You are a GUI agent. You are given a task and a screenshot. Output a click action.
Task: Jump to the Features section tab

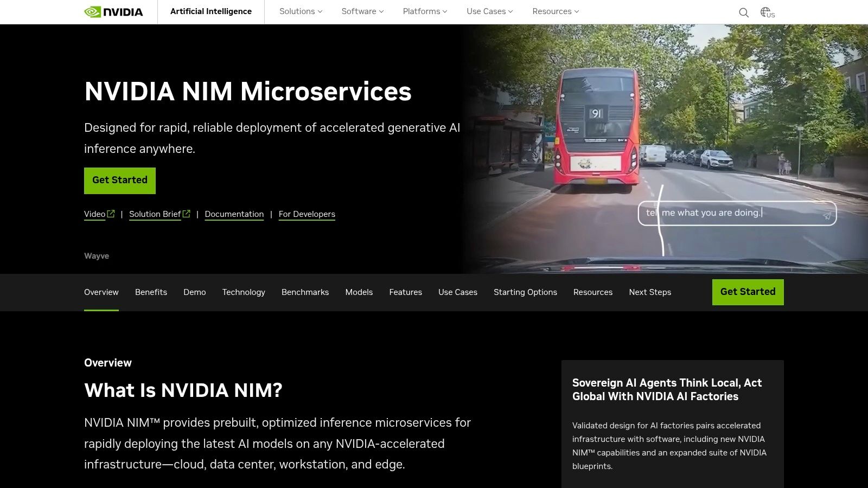pos(405,292)
